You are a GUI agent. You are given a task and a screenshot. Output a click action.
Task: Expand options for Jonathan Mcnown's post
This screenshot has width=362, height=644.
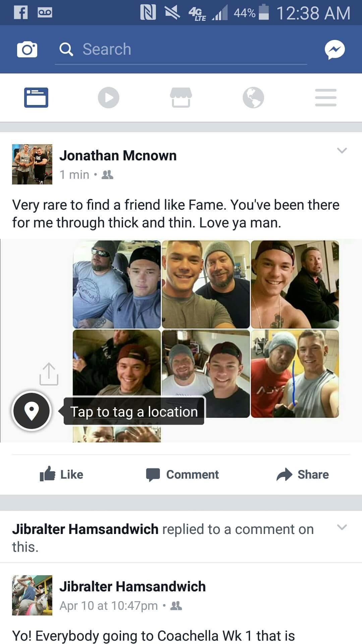coord(342,150)
